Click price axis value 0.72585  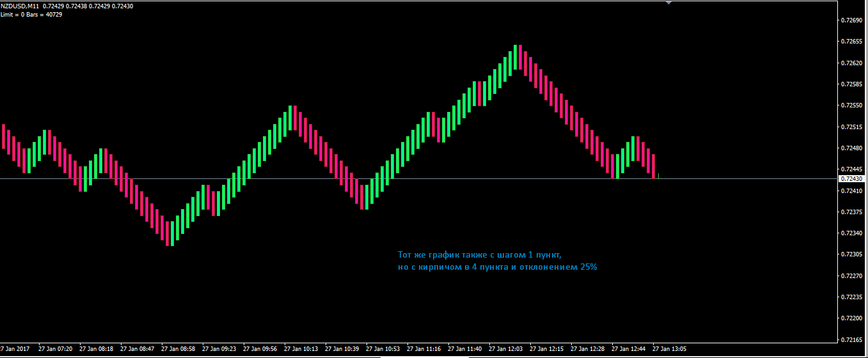click(851, 84)
